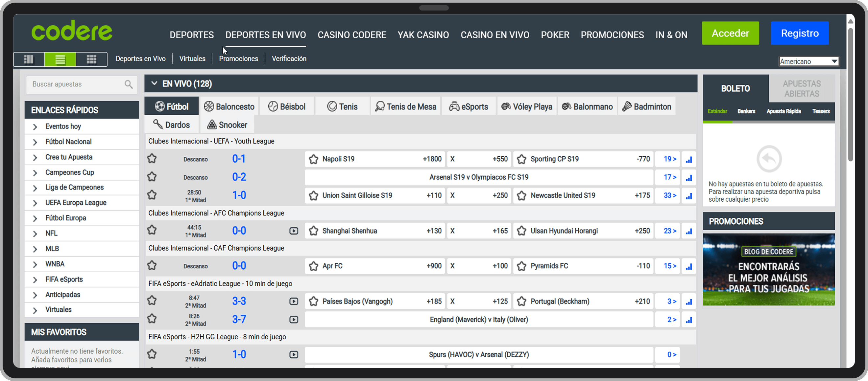Collapse the EN VIVO (128) section
Screen dimensions: 868x381
click(x=154, y=83)
